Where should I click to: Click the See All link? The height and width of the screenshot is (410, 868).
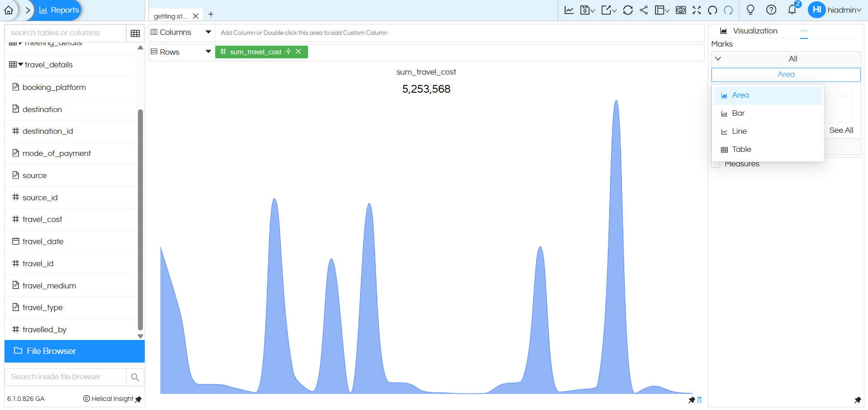point(840,130)
